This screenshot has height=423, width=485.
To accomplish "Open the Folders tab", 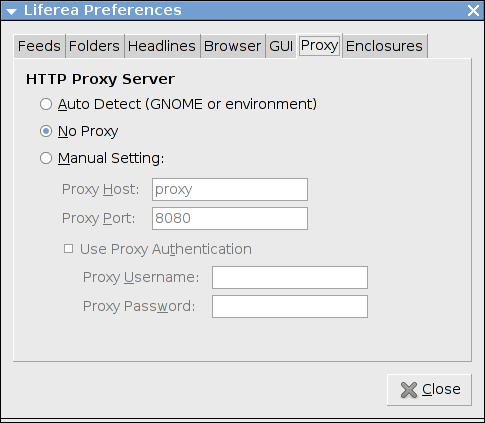I will (94, 46).
